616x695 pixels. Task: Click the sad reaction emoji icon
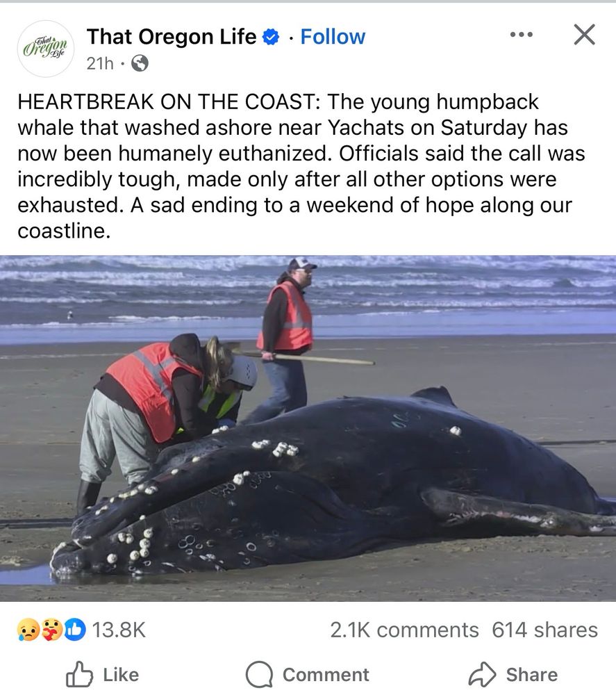pyautogui.click(x=28, y=630)
